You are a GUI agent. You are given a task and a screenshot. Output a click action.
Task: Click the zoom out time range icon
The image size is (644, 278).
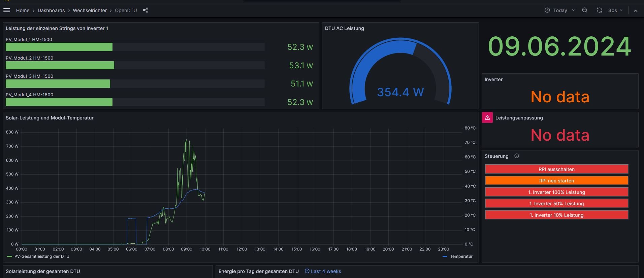[585, 10]
